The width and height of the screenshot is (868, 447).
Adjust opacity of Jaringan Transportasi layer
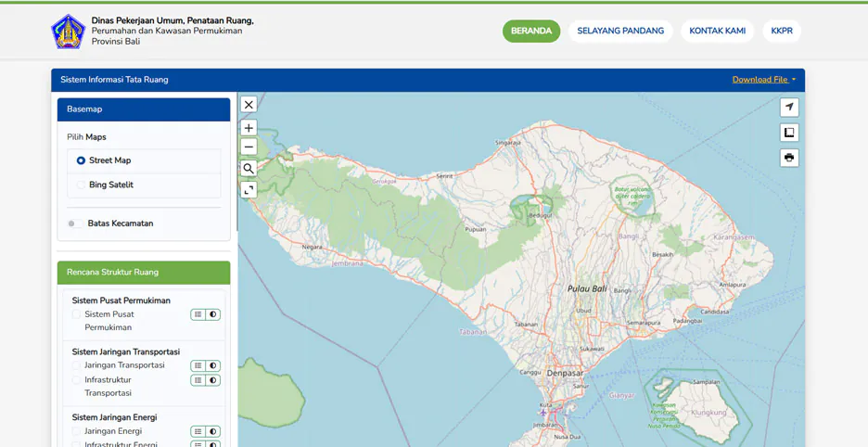tap(213, 365)
